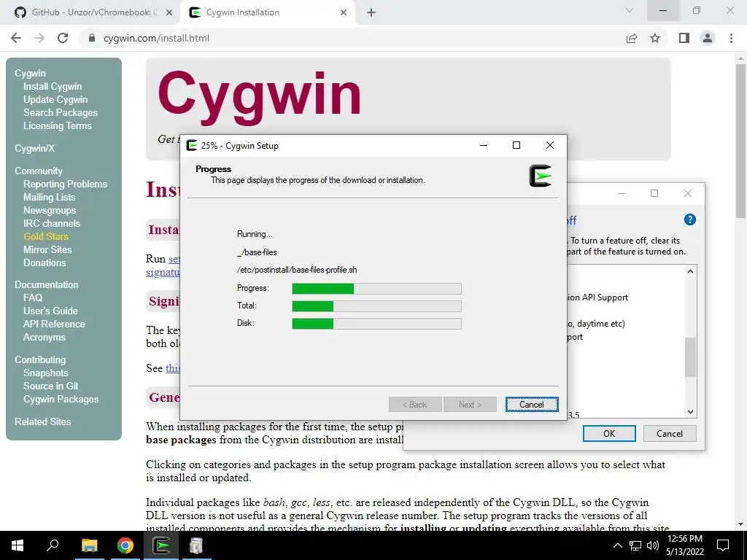
Task: Close the Cygwin Installation tab
Action: tap(344, 12)
